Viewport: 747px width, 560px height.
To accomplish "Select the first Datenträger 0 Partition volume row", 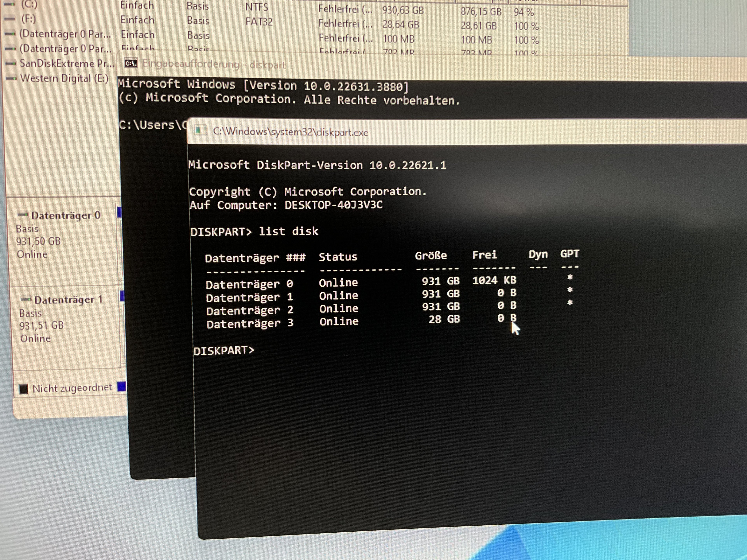I will pos(65,34).
